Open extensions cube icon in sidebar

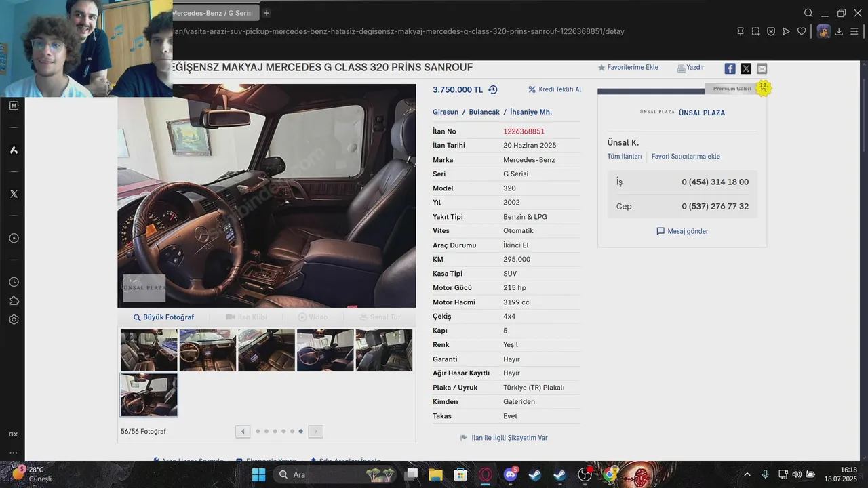pyautogui.click(x=14, y=301)
